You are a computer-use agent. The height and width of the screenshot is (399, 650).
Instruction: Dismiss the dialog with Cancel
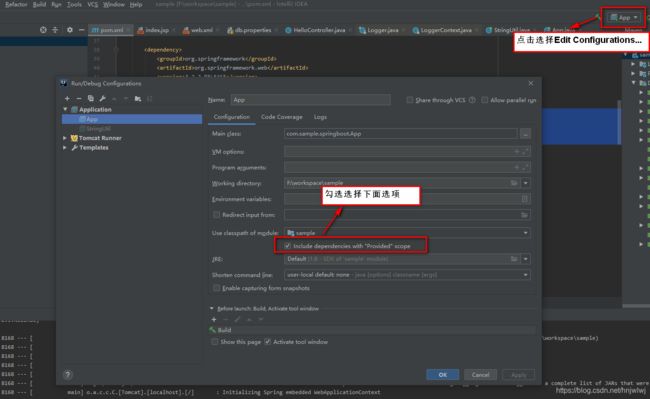tap(480, 375)
